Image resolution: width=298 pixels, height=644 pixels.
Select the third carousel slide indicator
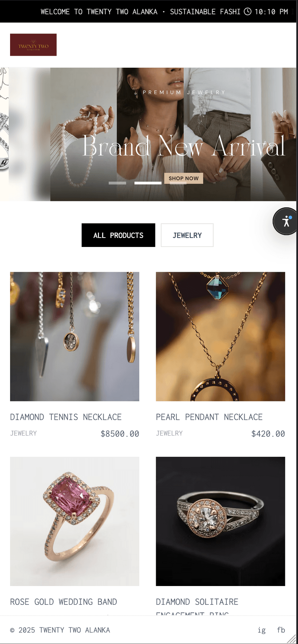[178, 183]
